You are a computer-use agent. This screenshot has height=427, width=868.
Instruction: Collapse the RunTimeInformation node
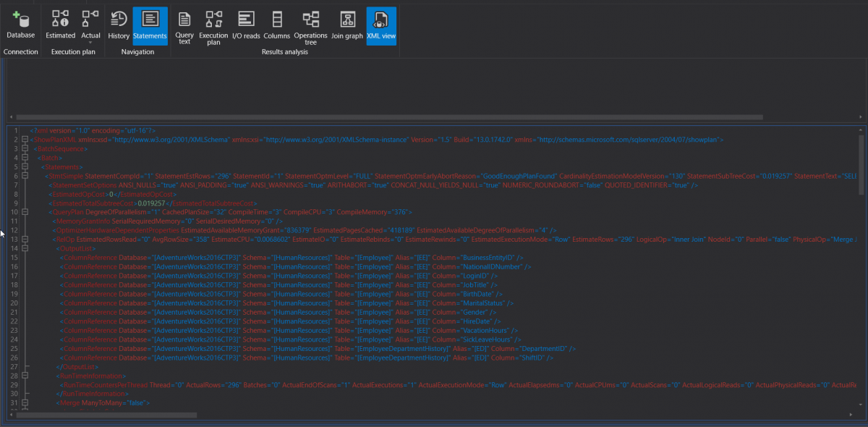point(25,376)
